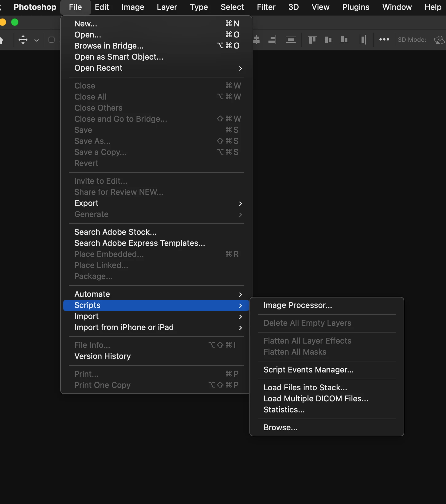Viewport: 446px width, 504px height.
Task: Click the dimmed Revert item
Action: [156, 163]
